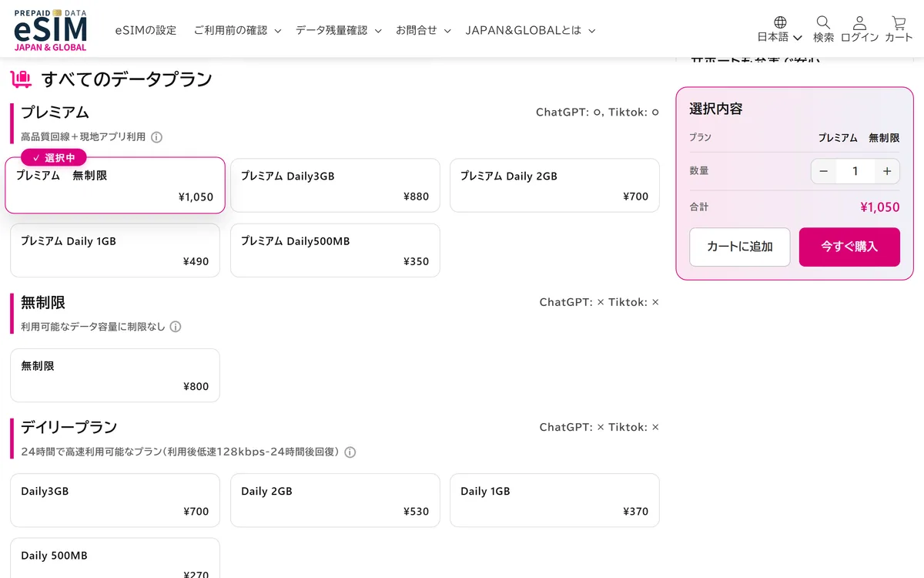Click the 無制限 section heading
Image resolution: width=924 pixels, height=578 pixels.
click(43, 302)
